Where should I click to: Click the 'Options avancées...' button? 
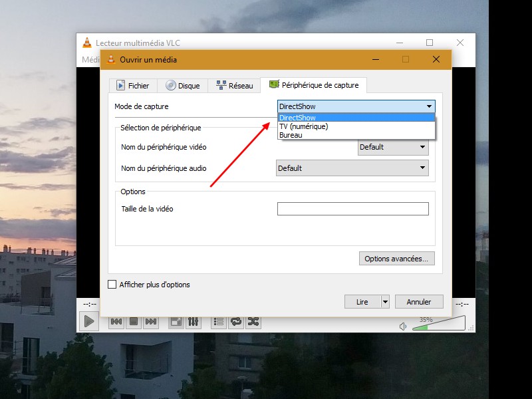pos(396,259)
